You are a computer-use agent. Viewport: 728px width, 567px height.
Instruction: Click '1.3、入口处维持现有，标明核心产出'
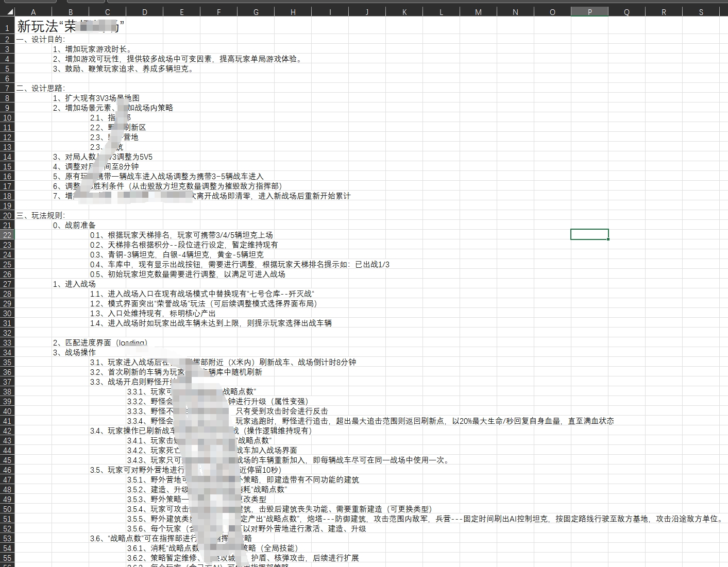pos(153,313)
